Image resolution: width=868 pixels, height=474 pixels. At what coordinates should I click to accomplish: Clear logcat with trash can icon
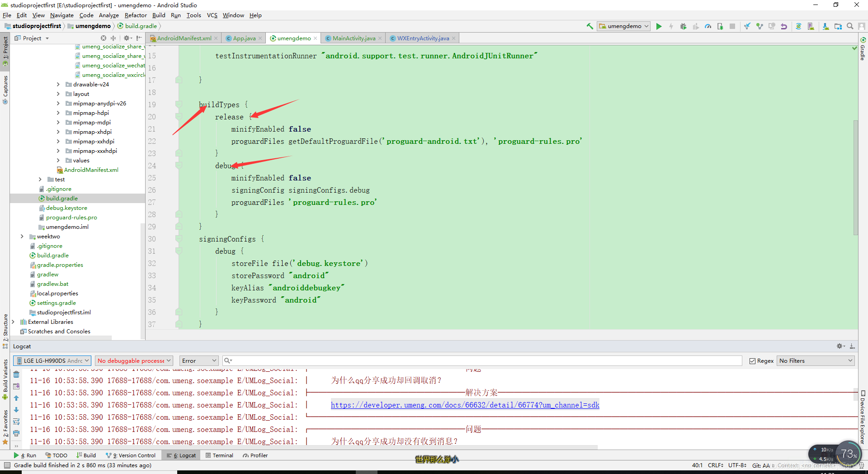coord(16,374)
